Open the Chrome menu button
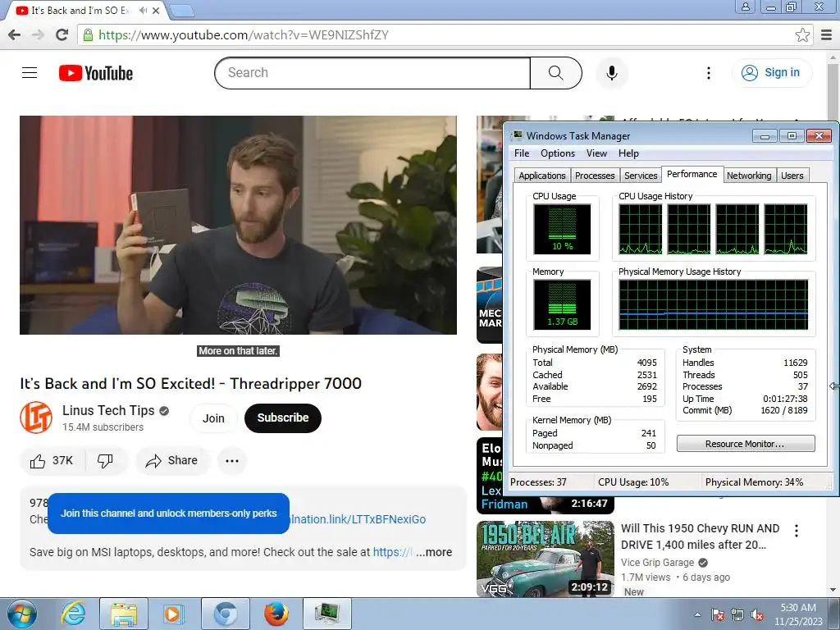The image size is (840, 630). tap(827, 35)
